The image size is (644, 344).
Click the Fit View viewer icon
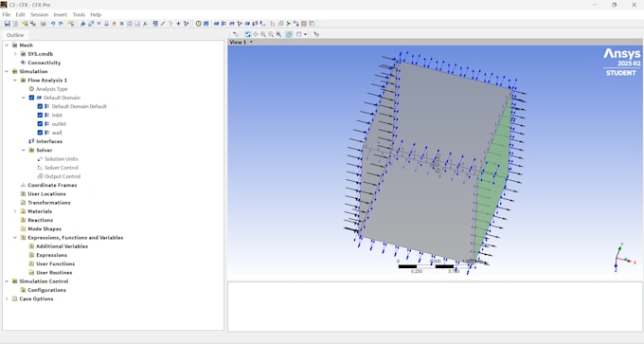pyautogui.click(x=278, y=34)
